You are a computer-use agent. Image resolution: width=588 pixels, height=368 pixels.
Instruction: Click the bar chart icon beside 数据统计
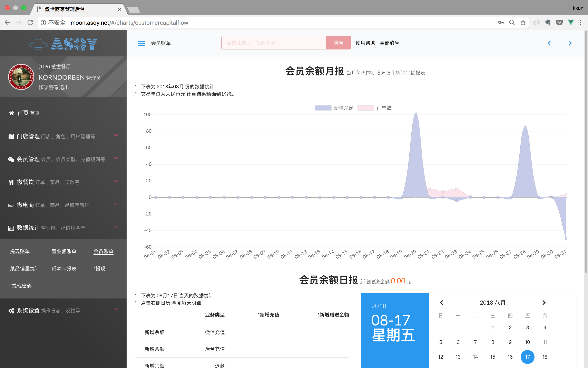[x=11, y=228]
